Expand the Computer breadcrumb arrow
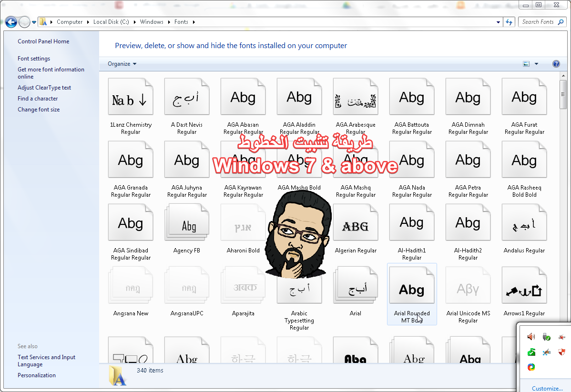Screen dimensions: 571x392 point(88,22)
